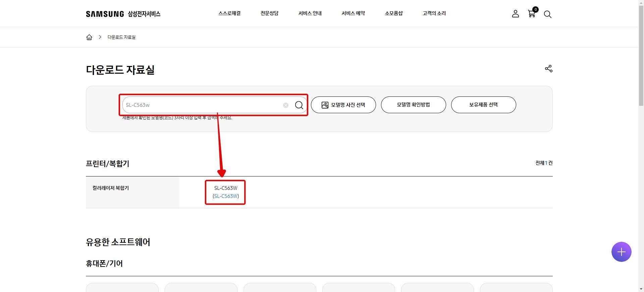This screenshot has height=292, width=644.
Task: Click the 다운로드 자료실 breadcrumb link
Action: [x=121, y=37]
